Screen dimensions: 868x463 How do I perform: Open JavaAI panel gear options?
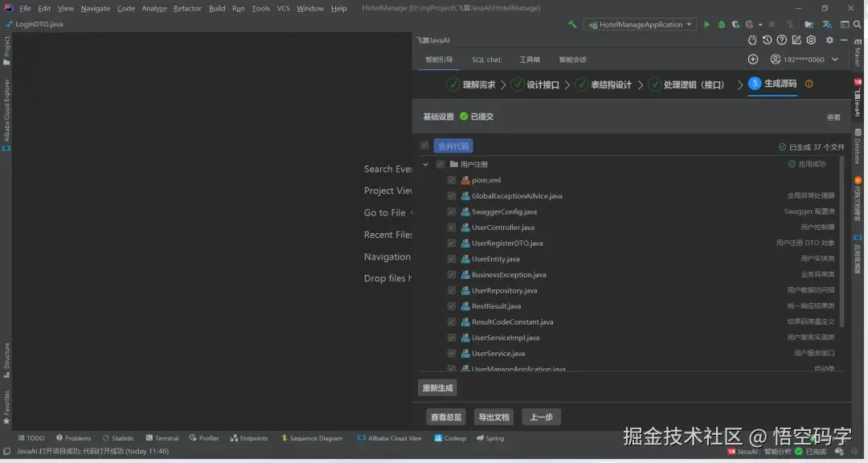829,40
